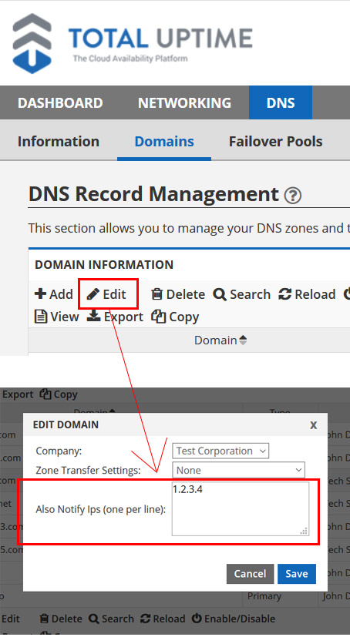Switch to the Information tab
Viewport: 350px width, 644px height.
59,141
